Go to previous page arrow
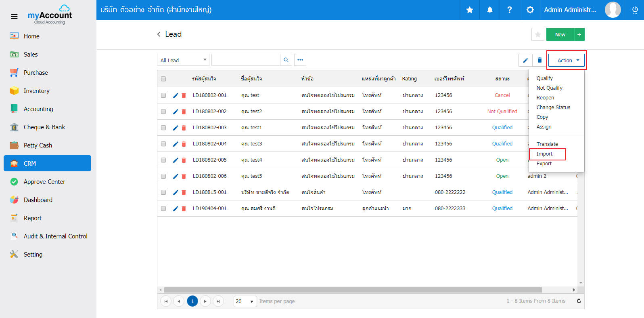The width and height of the screenshot is (644, 318). [179, 301]
